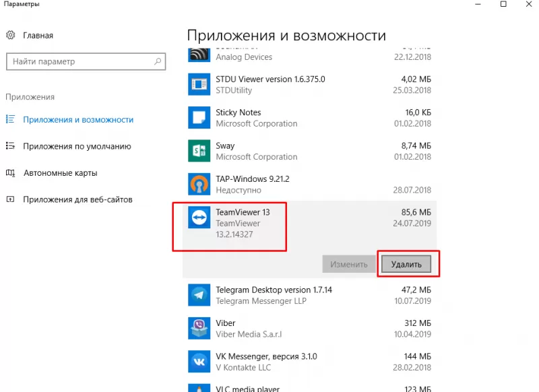Screen dimensions: 539x392
Task: Click the Viber app icon
Action: tap(199, 328)
